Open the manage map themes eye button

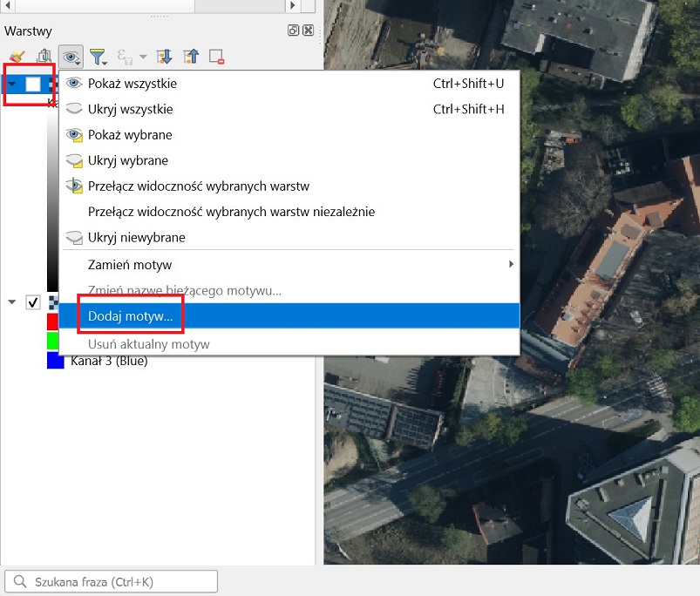coord(71,57)
